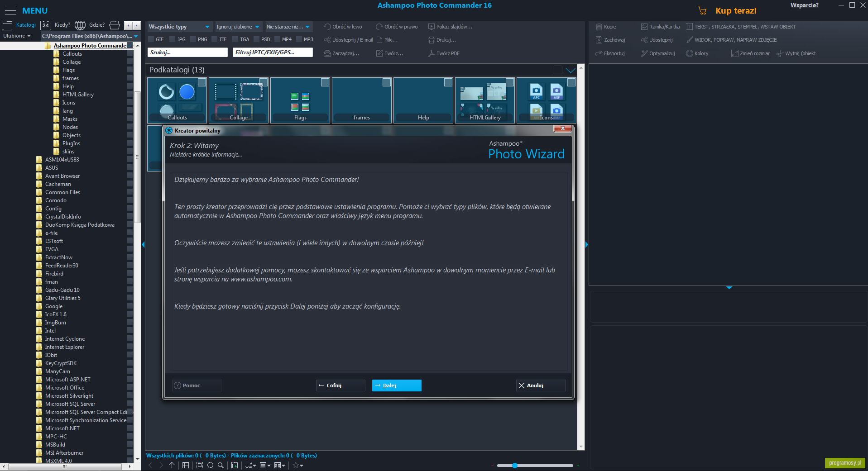868x471 pixels.
Task: Click the magnifier search icon in bottom toolbar
Action: tap(221, 465)
